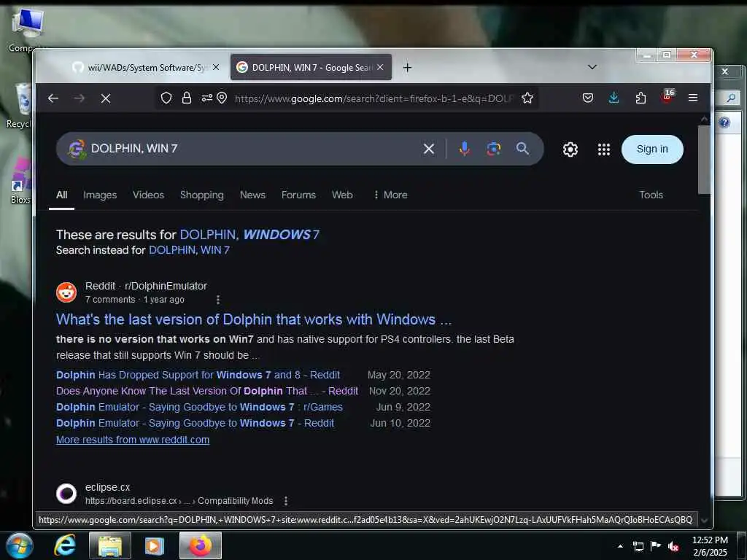Image resolution: width=747 pixels, height=560 pixels.
Task: Search by image with the Google Lens icon
Action: 494,149
